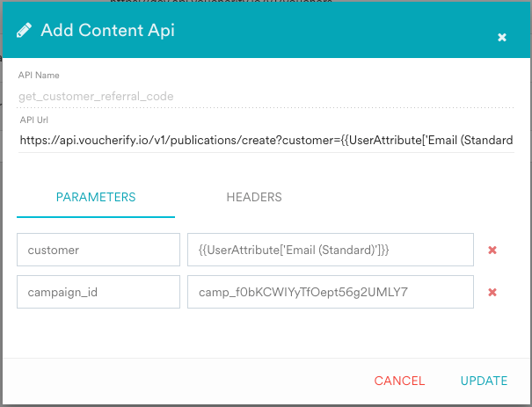Focus the campaign_id parameter name box

(98, 292)
